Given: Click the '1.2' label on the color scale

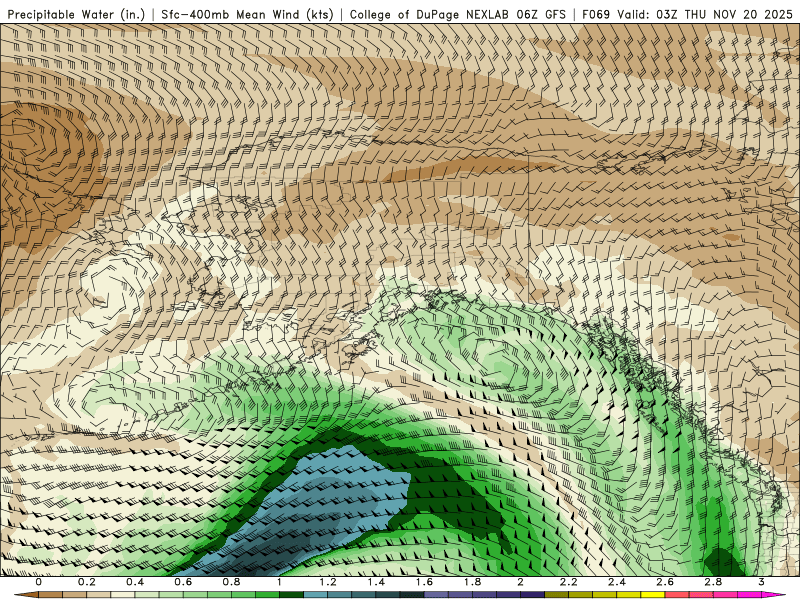Looking at the screenshot, I should point(328,582).
